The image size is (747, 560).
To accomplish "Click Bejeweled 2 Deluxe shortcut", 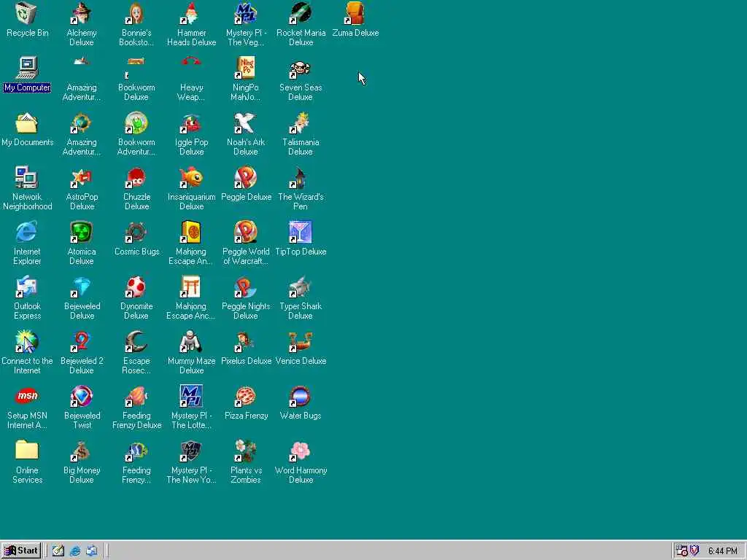I will click(82, 342).
